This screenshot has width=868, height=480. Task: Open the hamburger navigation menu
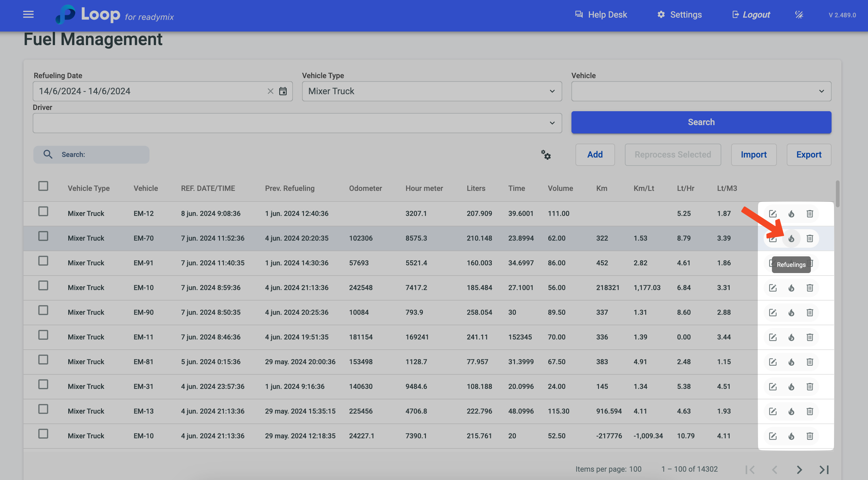pyautogui.click(x=28, y=15)
